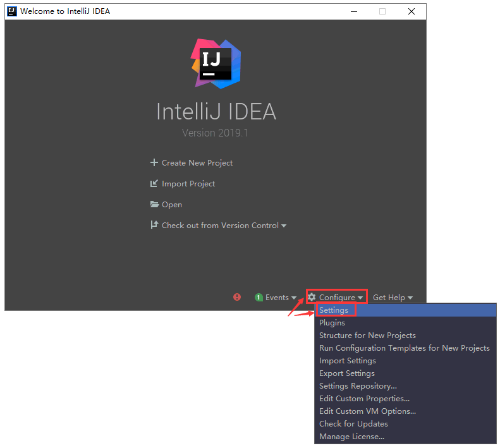Select Check for Updates
The width and height of the screenshot is (500, 448).
(x=405, y=424)
